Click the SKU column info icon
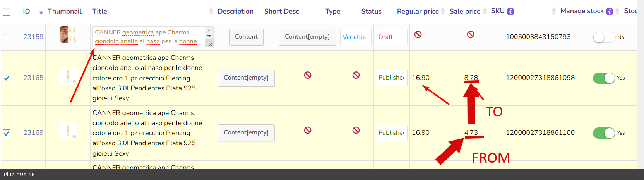Image resolution: width=644 pixels, height=180 pixels. (510, 12)
